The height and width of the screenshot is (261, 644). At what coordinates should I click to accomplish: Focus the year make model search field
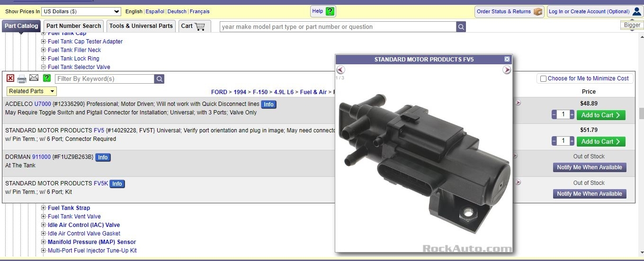338,27
